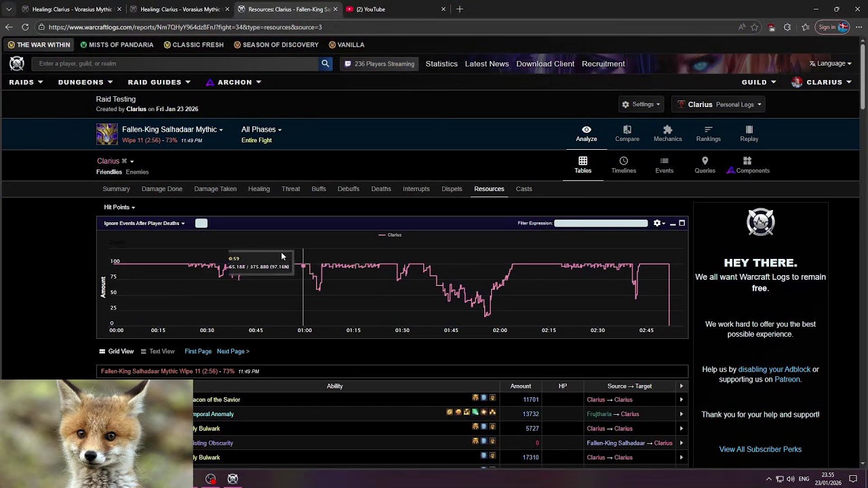Viewport: 868px width, 488px height.
Task: Open Fallen-King Salhadaar Mythic fight dropdown
Action: coord(172,129)
